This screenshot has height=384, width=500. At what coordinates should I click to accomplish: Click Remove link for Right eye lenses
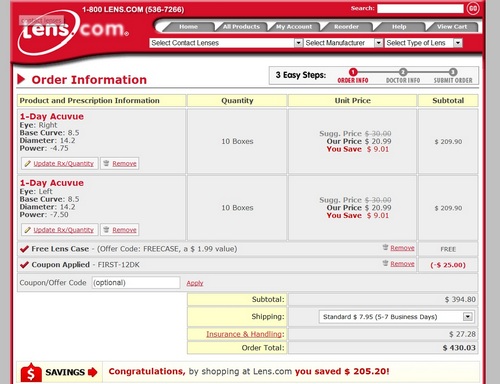pyautogui.click(x=124, y=163)
